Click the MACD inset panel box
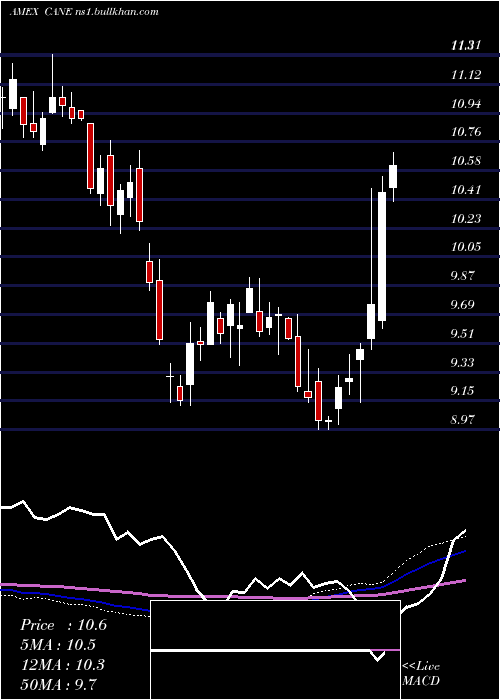The height and width of the screenshot is (700, 500). 275,650
